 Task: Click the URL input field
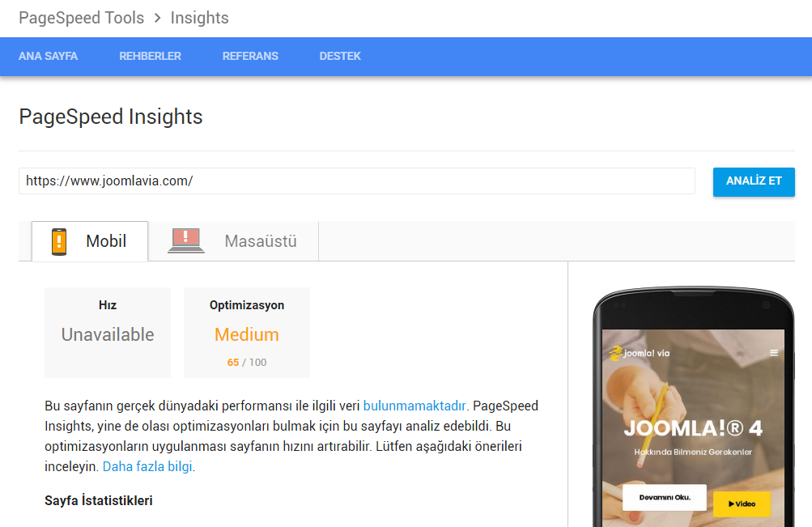[356, 181]
